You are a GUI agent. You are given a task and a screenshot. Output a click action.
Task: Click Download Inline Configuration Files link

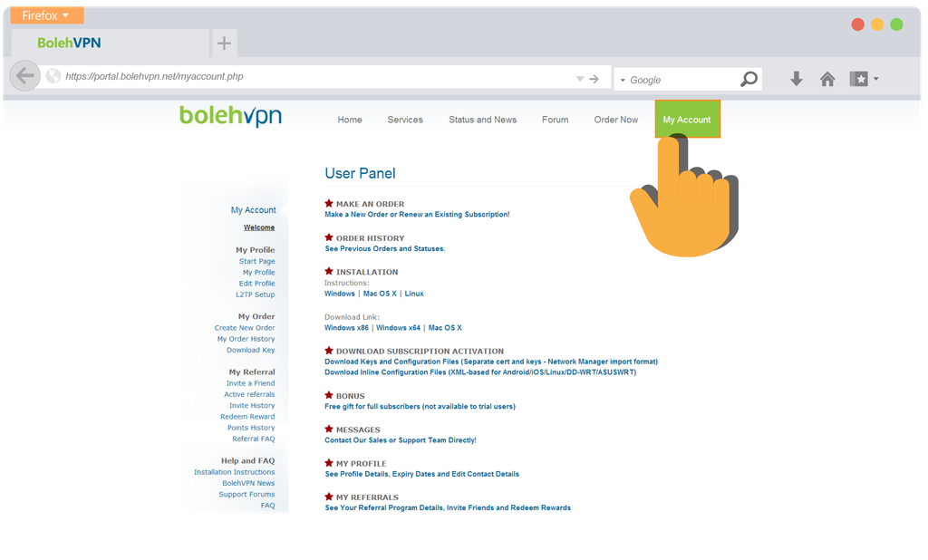point(480,372)
